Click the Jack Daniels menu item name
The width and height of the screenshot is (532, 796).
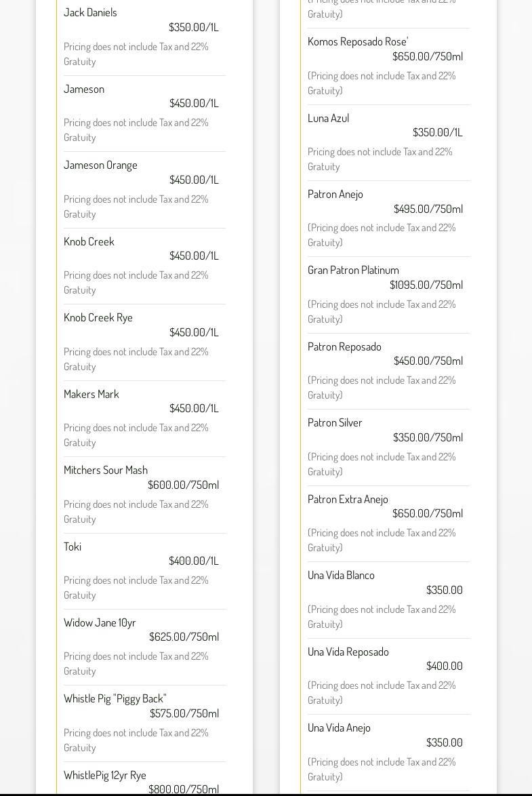(x=90, y=12)
